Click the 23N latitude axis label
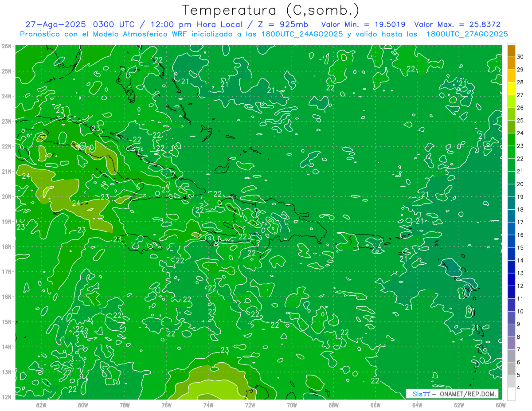This screenshot has width=532, height=411. (7, 121)
